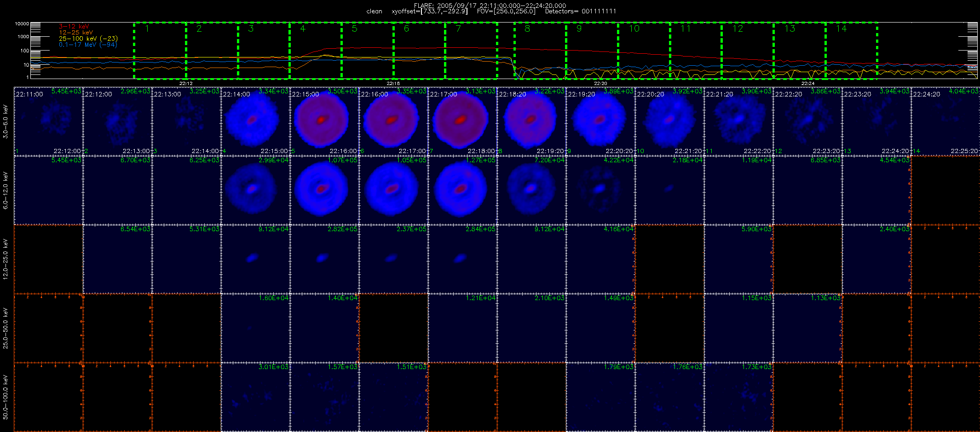Click the 10000 y-axis label on light curve

[22, 23]
